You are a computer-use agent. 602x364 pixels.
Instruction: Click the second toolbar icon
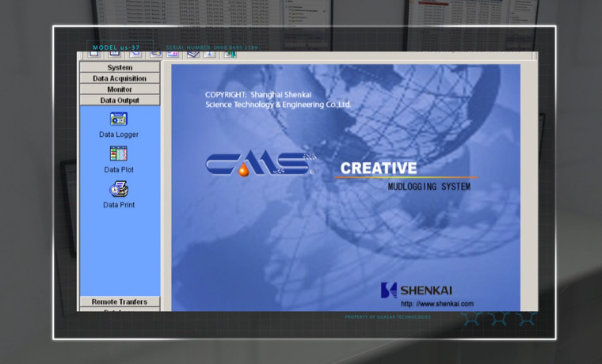tap(115, 54)
